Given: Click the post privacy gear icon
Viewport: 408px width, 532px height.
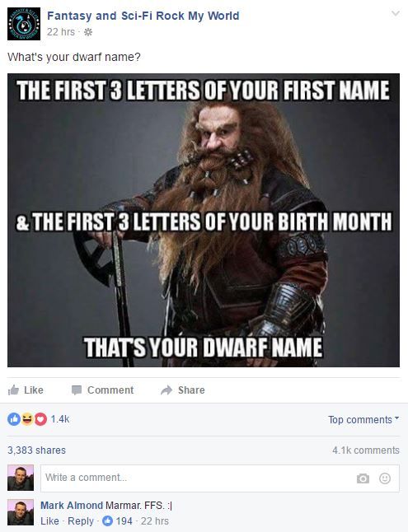Looking at the screenshot, I should 88,32.
